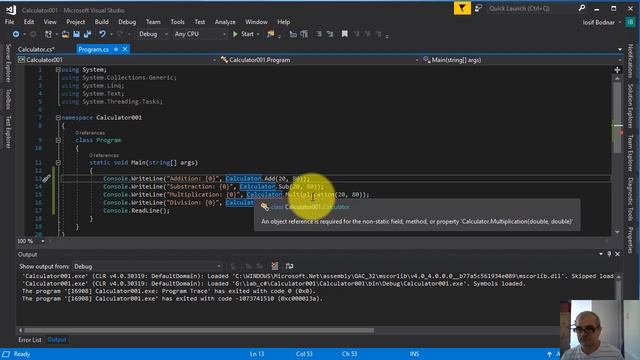Viewport: 640px width, 360px height.
Task: Click the Undo arrow icon
Action: 102,34
